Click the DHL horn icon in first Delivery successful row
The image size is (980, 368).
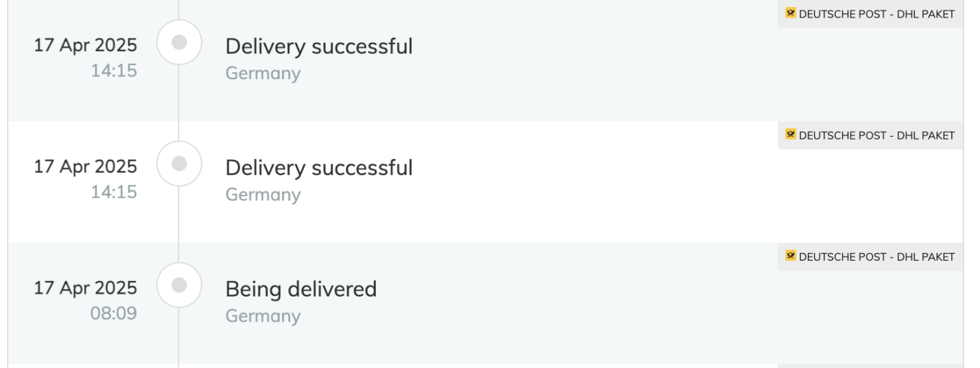point(791,13)
